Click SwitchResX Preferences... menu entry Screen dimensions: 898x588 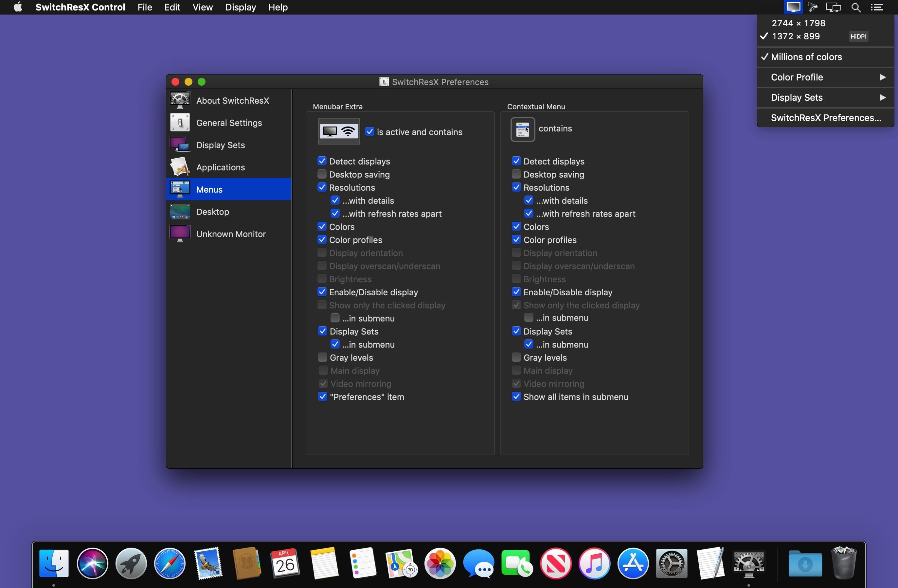(826, 118)
